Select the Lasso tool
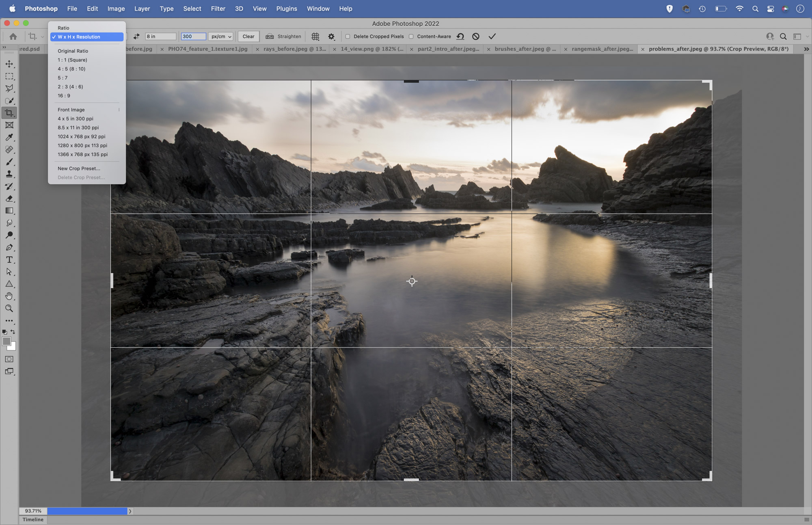This screenshot has height=525, width=812. tap(9, 88)
